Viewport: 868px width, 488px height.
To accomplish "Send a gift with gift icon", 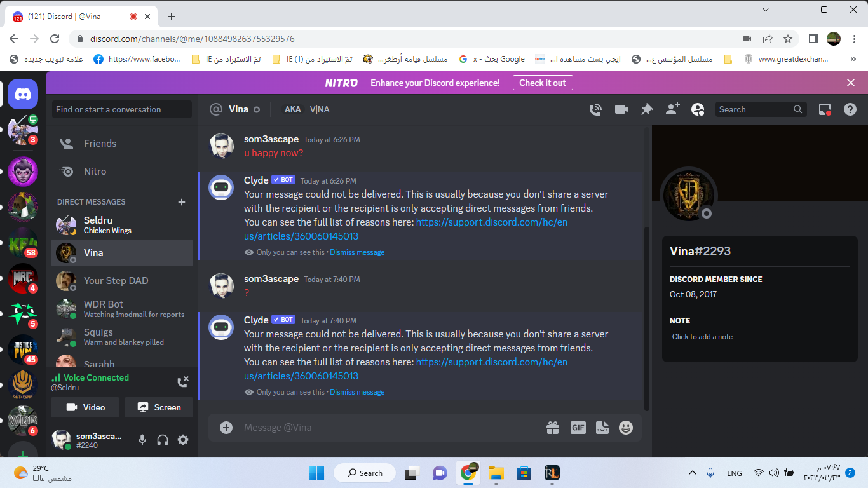I will (x=553, y=428).
